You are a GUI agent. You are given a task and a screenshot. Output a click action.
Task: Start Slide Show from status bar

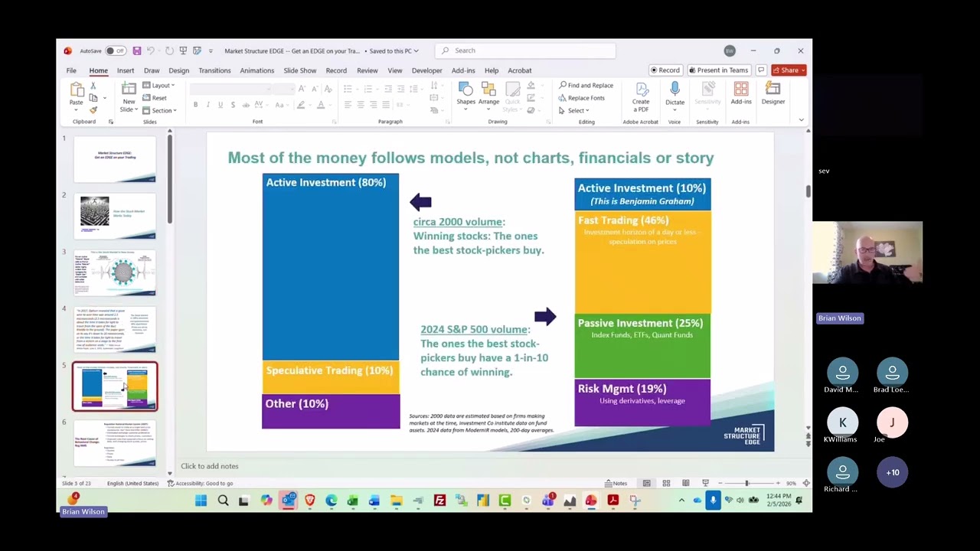point(705,483)
